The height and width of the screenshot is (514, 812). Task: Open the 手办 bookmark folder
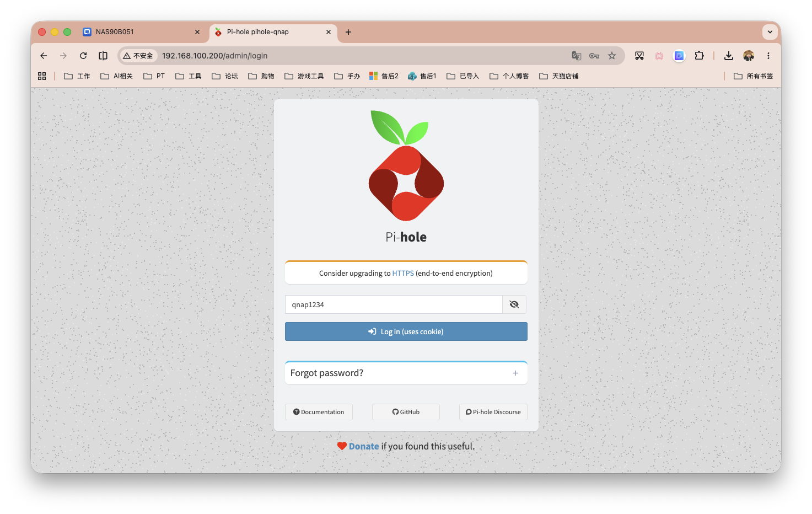point(347,76)
